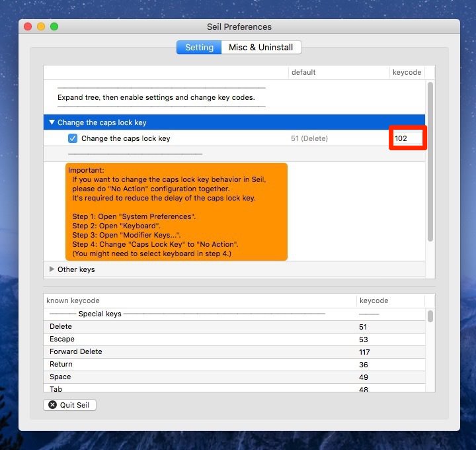Click the lower keycode column header
The height and width of the screenshot is (450, 476).
click(391, 300)
